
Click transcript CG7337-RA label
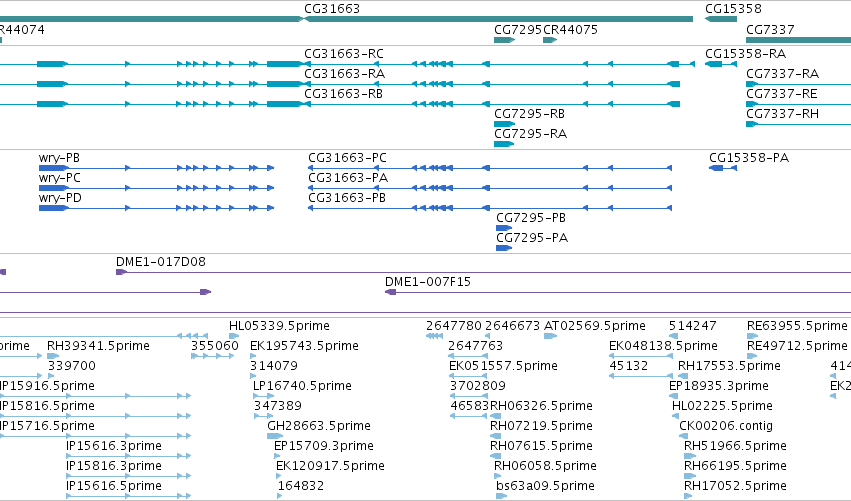click(x=782, y=74)
